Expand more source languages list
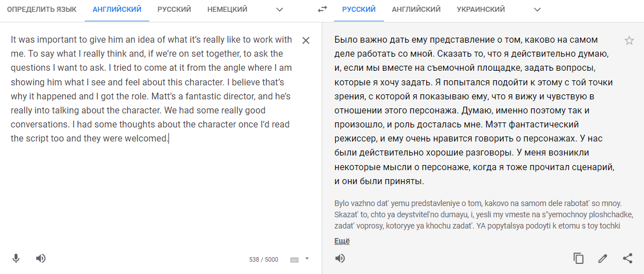644x274 pixels. 280,10
